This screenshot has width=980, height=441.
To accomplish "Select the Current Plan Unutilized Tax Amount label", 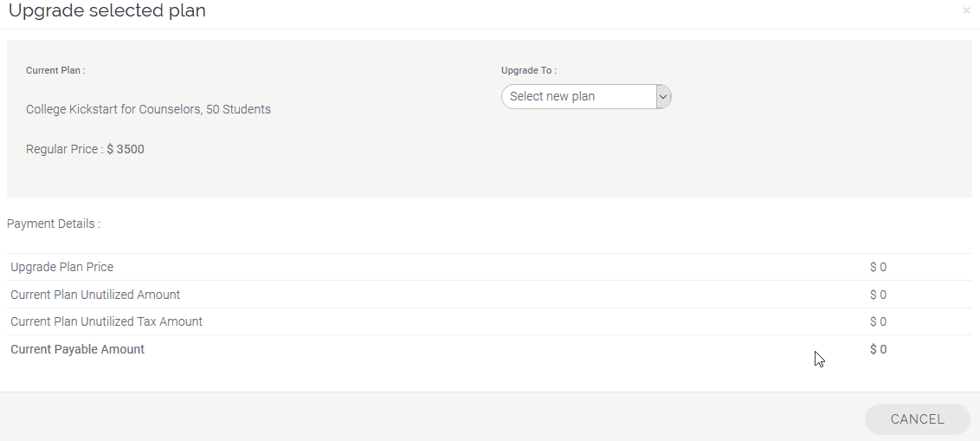I will coord(106,321).
